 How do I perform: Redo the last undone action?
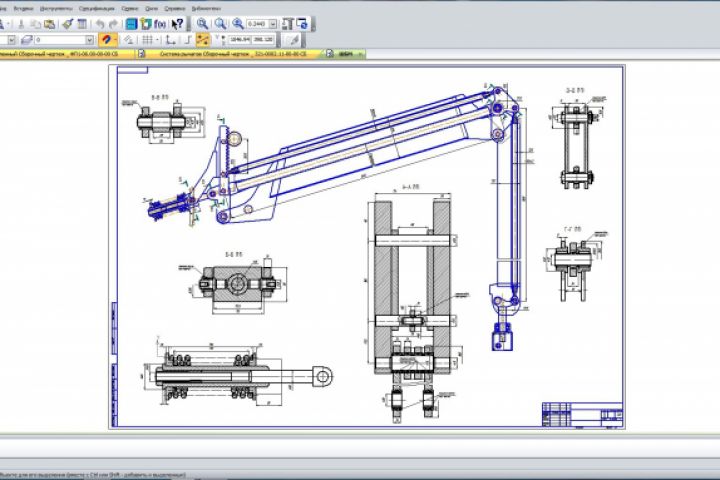tap(113, 24)
